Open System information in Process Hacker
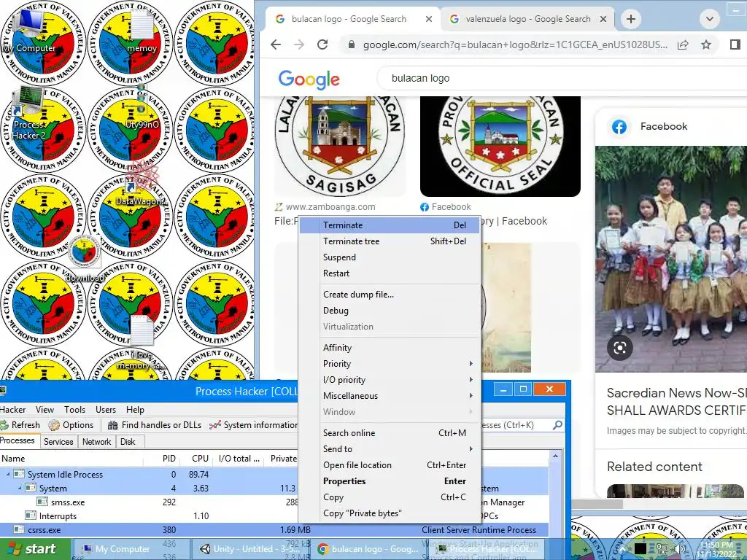Viewport: 747px width, 560px height. (x=253, y=425)
